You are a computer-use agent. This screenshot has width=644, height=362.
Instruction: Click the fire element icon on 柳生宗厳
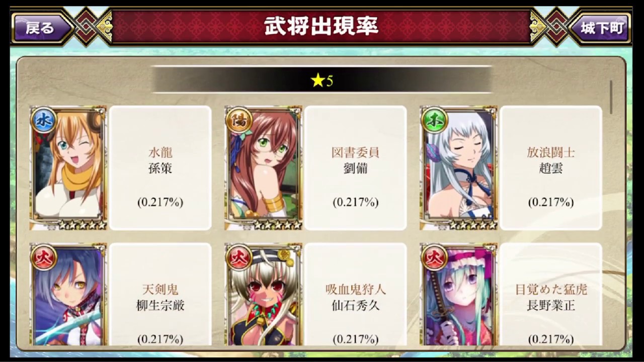[x=43, y=257]
